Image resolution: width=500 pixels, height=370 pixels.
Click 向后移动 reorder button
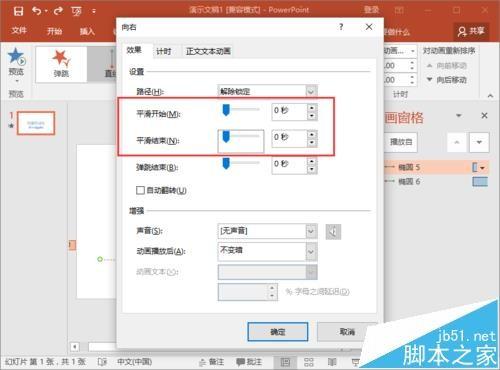coord(447,80)
